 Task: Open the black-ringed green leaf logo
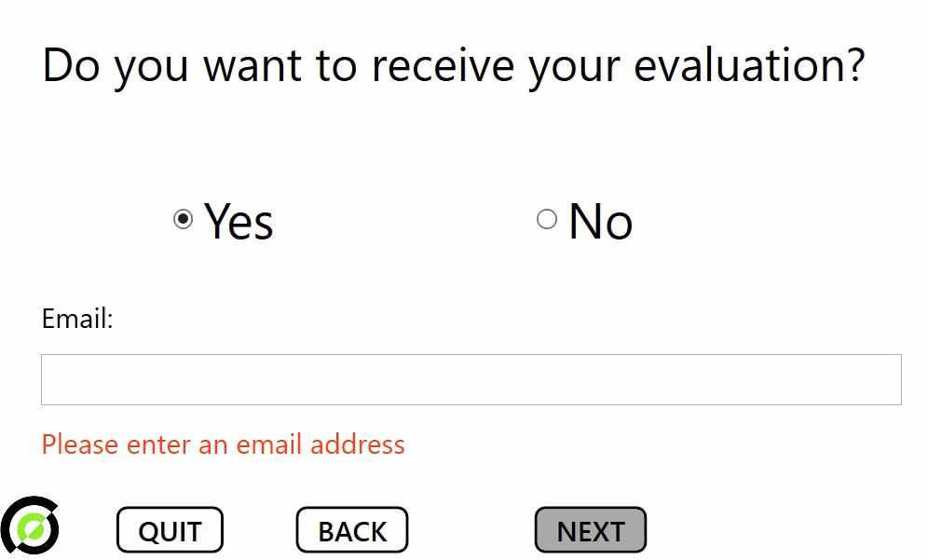click(30, 526)
